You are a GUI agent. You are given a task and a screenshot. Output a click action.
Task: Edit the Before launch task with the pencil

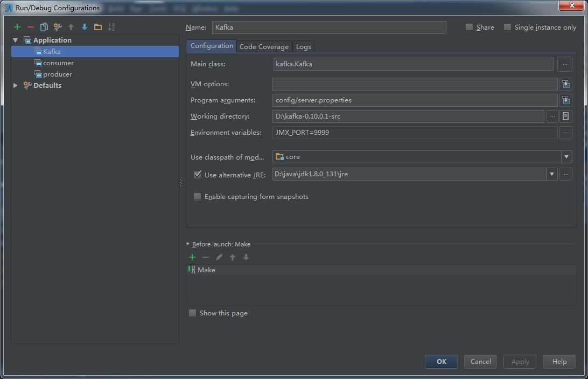pos(219,257)
